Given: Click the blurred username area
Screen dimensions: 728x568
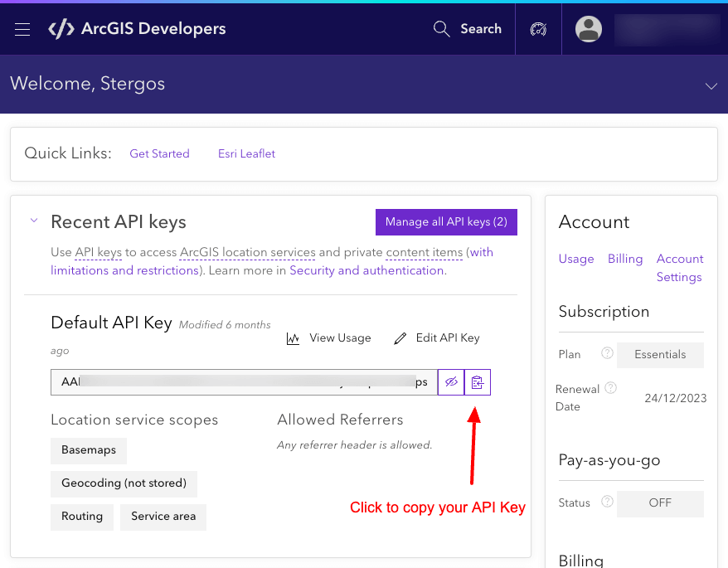Looking at the screenshot, I should click(667, 30).
